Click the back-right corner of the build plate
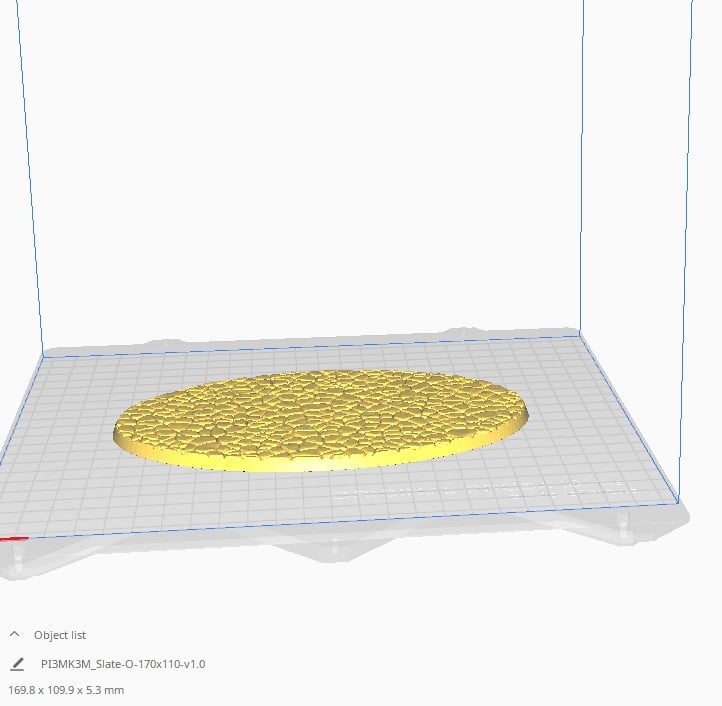Viewport: 722px width, 706px height. coord(580,332)
